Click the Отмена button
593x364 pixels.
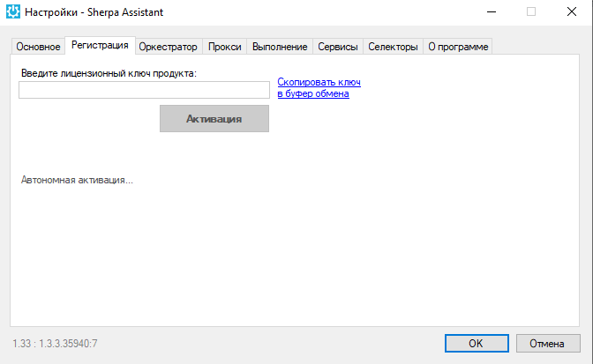pos(548,343)
